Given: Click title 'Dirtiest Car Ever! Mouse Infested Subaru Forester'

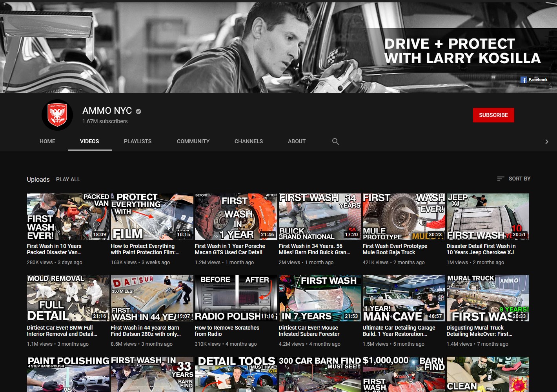Looking at the screenshot, I should pos(309,331).
